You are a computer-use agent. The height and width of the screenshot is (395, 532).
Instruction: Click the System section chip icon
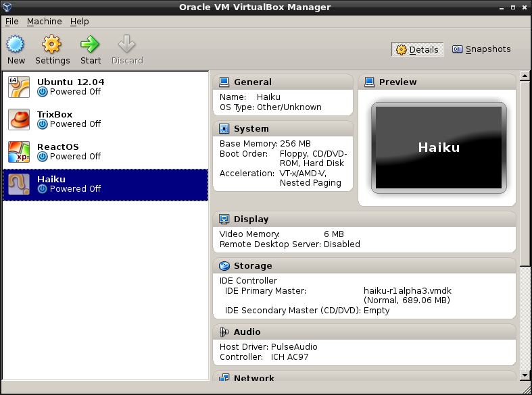click(x=224, y=129)
